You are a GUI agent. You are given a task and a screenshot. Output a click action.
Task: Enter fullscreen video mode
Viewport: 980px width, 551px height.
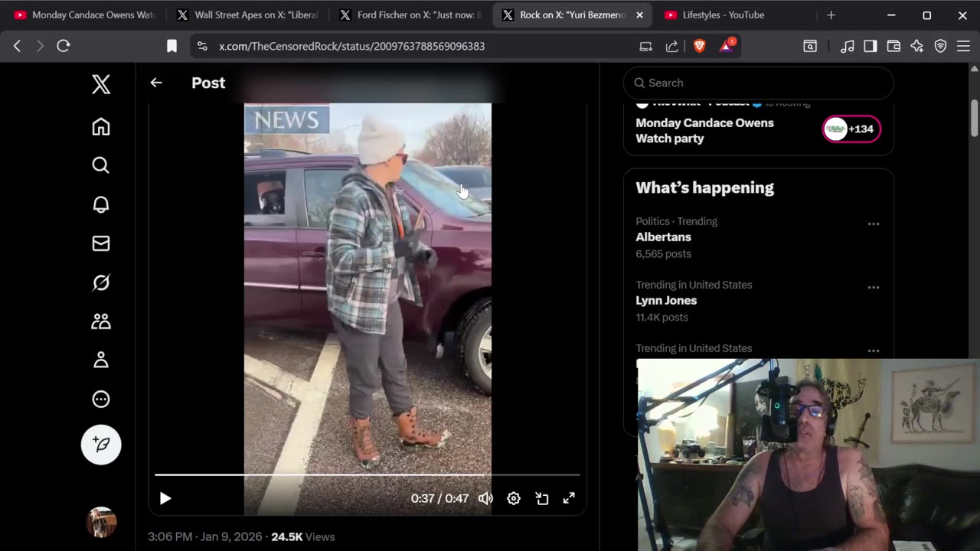click(569, 498)
